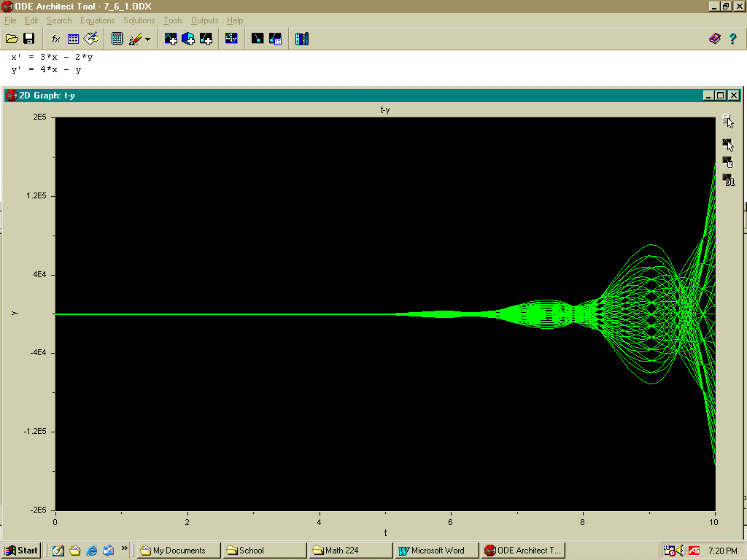This screenshot has width=747, height=560.
Task: Add new pendulum animation plot icon
Action: pos(206,39)
